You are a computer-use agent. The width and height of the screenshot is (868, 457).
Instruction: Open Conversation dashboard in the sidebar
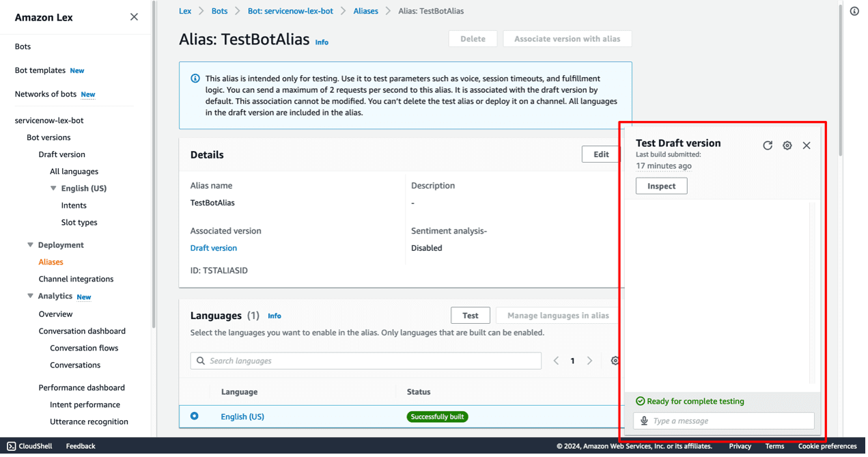(x=82, y=331)
